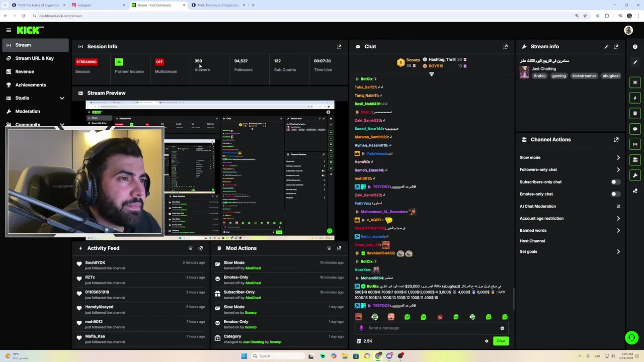Edit stream info with the pencil icon in the Stream info header
644x362 pixels.
[606, 47]
